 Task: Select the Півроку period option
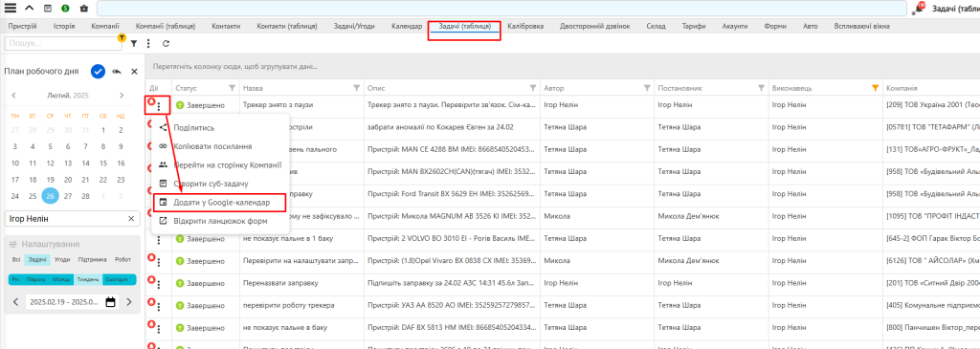pos(36,279)
